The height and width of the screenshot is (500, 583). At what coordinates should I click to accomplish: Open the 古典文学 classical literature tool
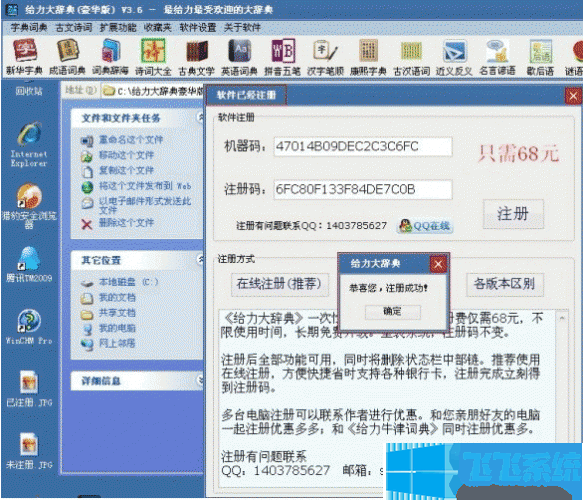click(196, 57)
